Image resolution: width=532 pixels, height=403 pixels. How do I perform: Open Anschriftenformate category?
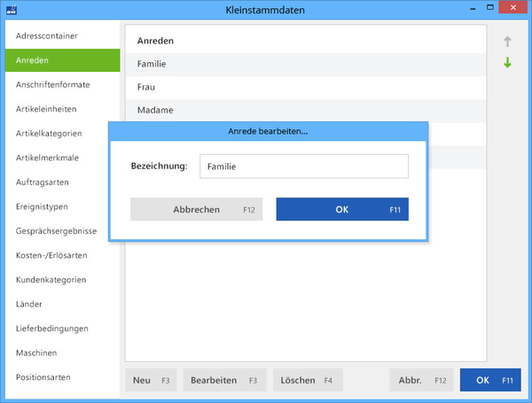(62, 85)
